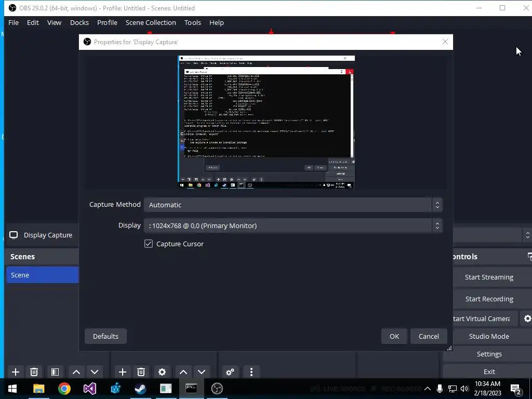Open audio mixer three-dot menu
This screenshot has width=532, height=399.
pos(251,372)
